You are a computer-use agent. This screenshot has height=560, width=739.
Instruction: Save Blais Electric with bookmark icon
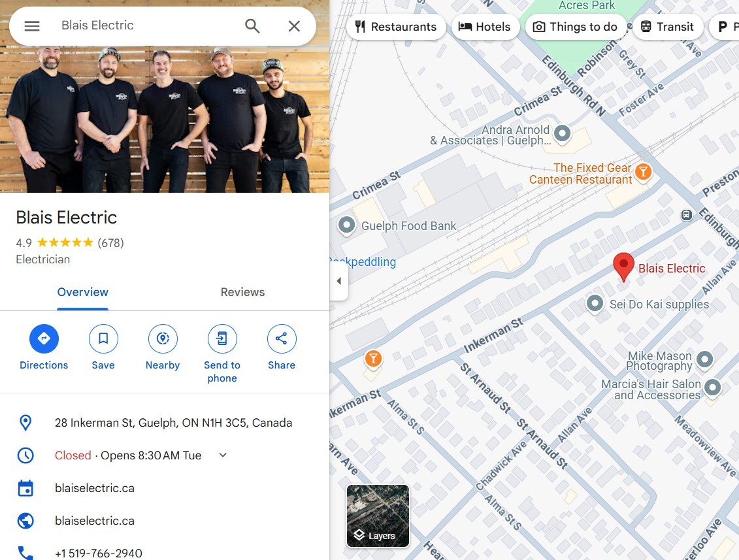[x=103, y=338]
